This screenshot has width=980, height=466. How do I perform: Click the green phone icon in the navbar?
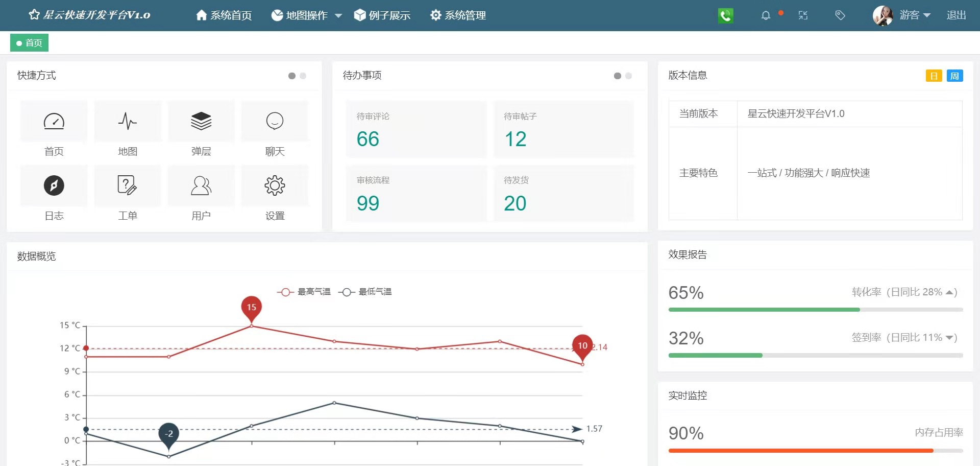725,15
